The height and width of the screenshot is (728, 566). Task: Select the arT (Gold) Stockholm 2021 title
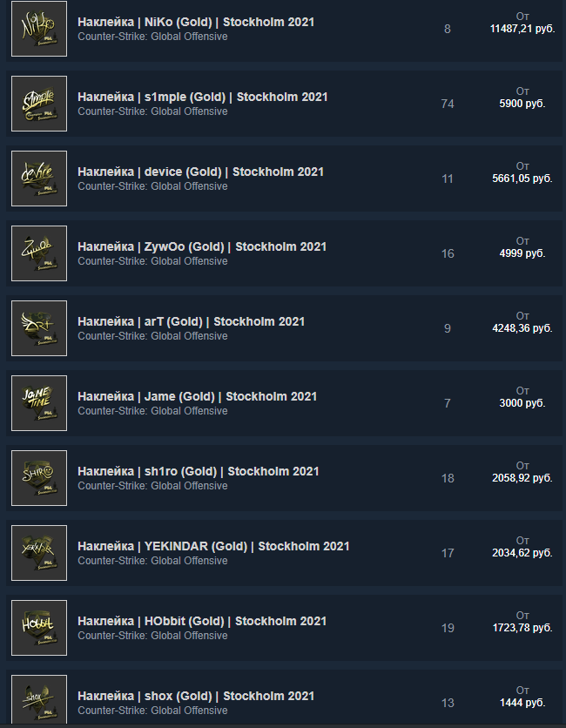click(x=191, y=321)
